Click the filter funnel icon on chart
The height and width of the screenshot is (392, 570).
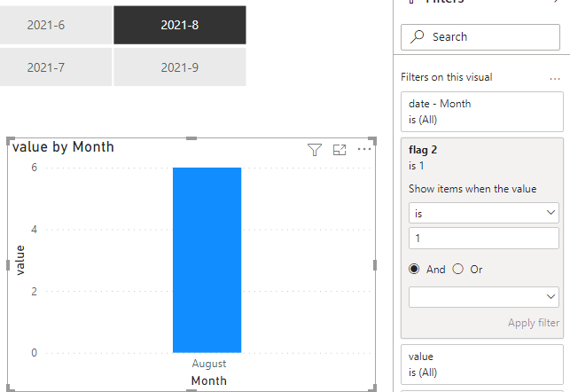point(315,150)
